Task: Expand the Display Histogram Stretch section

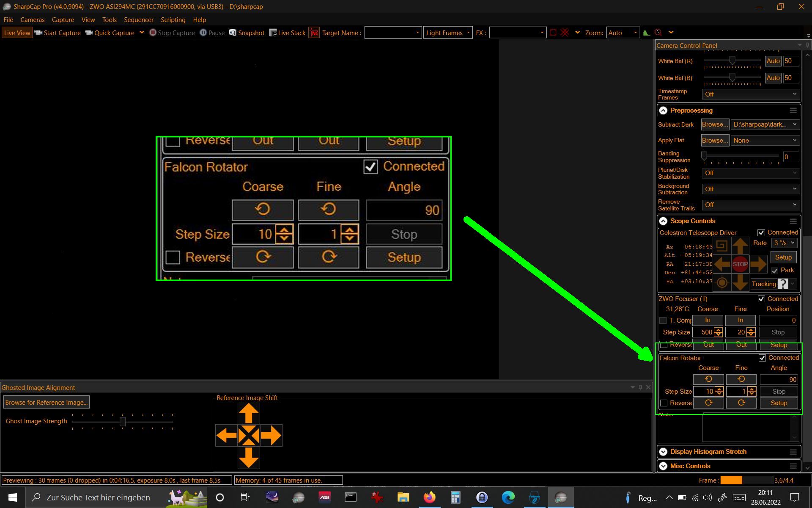Action: pos(663,452)
